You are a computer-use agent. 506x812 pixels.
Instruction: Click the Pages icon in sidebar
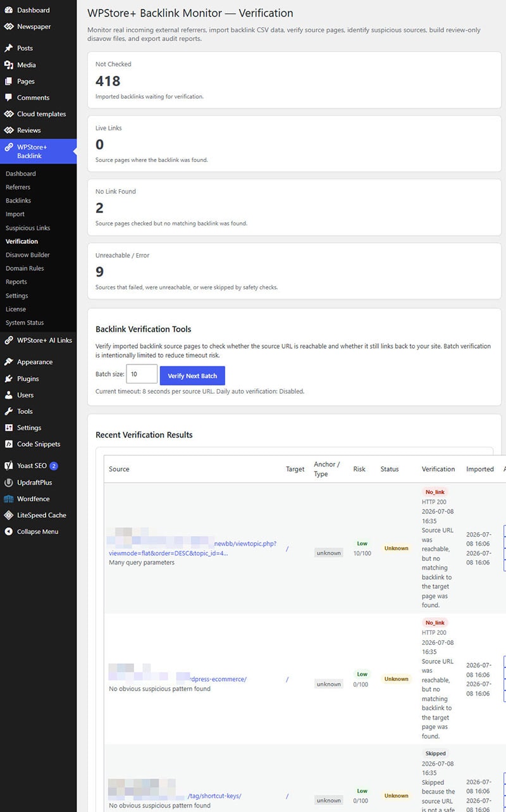coord(9,81)
